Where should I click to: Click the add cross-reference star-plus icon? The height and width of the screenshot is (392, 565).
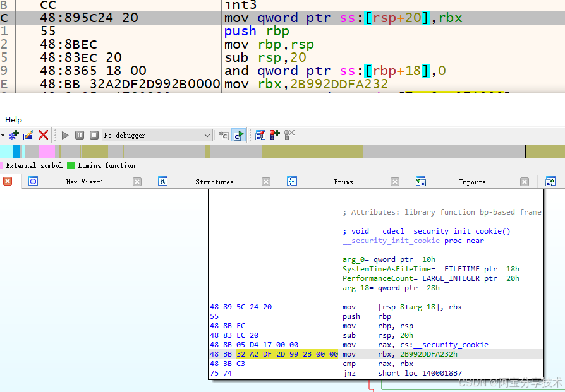[x=14, y=135]
